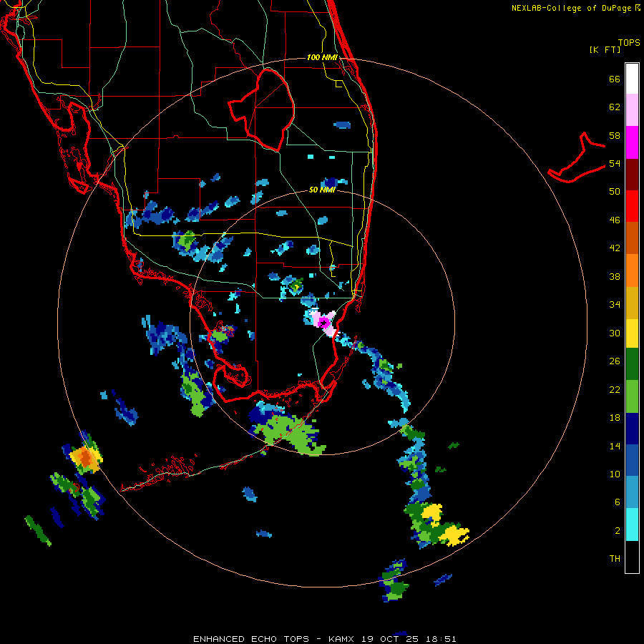Click the 42 legend value

tap(615, 248)
